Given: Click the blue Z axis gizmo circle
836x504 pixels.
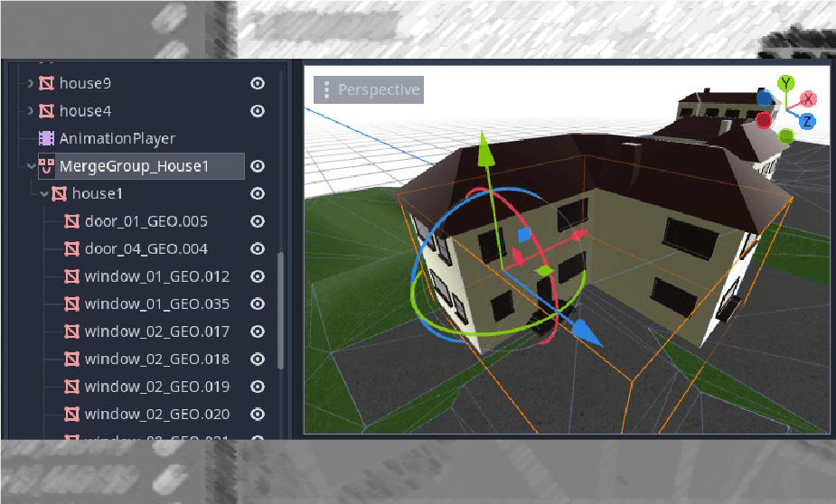Looking at the screenshot, I should click(807, 121).
